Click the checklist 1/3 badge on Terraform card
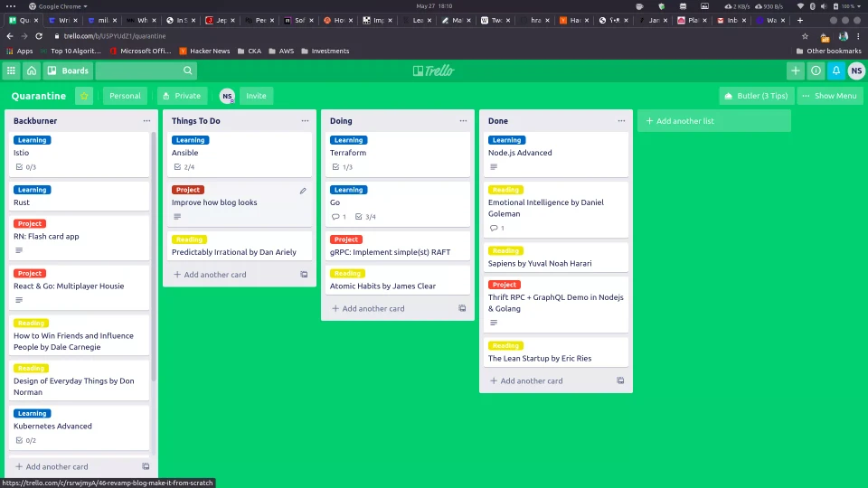The image size is (868, 488). click(343, 166)
